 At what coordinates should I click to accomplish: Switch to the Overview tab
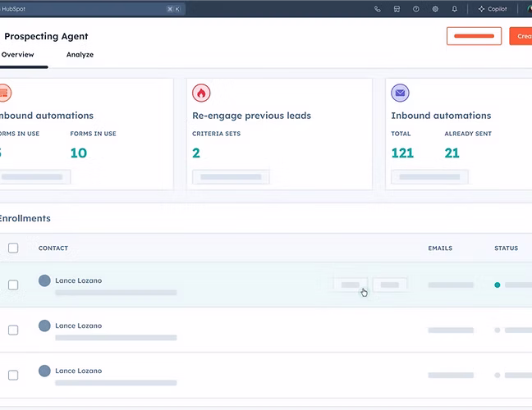pyautogui.click(x=17, y=55)
